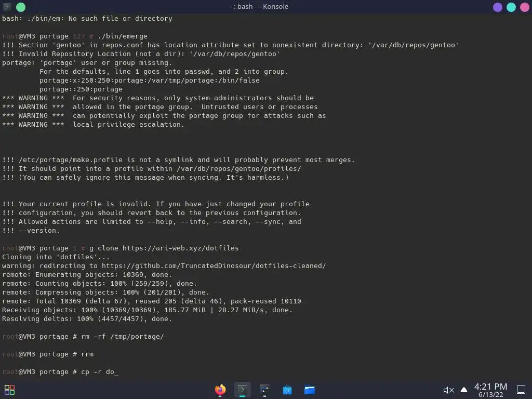Click the github.com/TruncatedDinosour/dotfiles-cleaned URL
The width and height of the screenshot is (532, 399).
click(x=214, y=265)
